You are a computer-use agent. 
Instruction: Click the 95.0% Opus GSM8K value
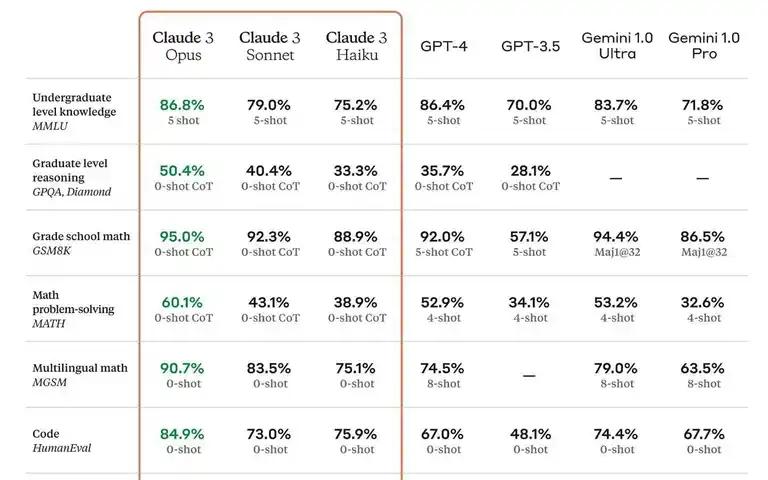coord(182,237)
